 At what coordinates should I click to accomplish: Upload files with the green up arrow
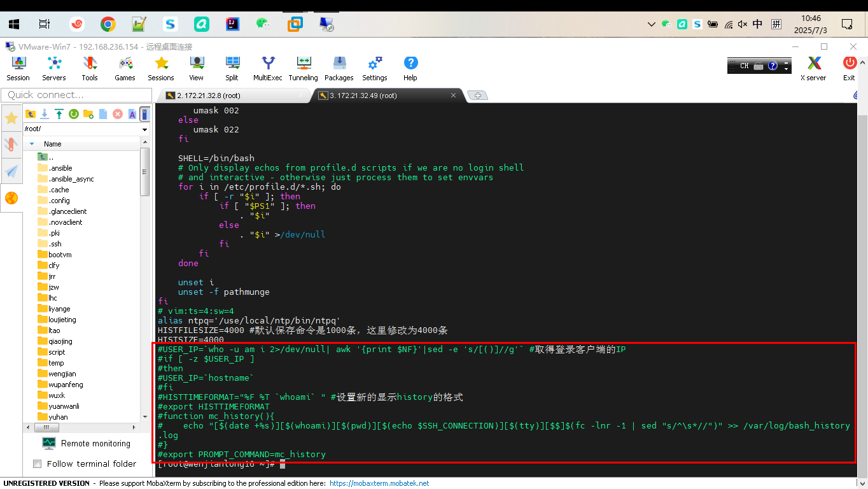tap(59, 114)
